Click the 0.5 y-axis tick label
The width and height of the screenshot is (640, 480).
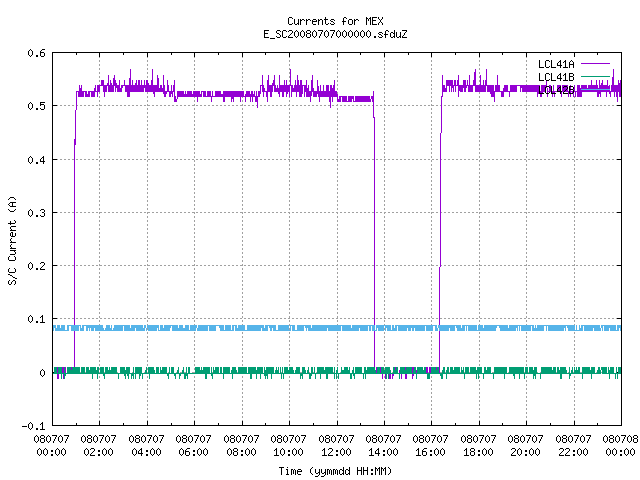coord(36,106)
